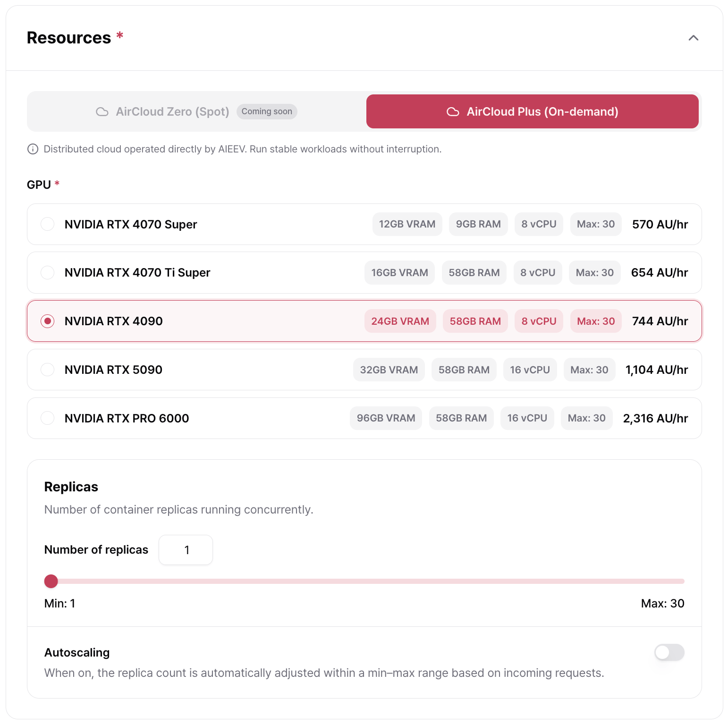Select NVIDIA RTX 4070 Ti Super radio button
Viewport: 728px width, 725px height.
[47, 272]
